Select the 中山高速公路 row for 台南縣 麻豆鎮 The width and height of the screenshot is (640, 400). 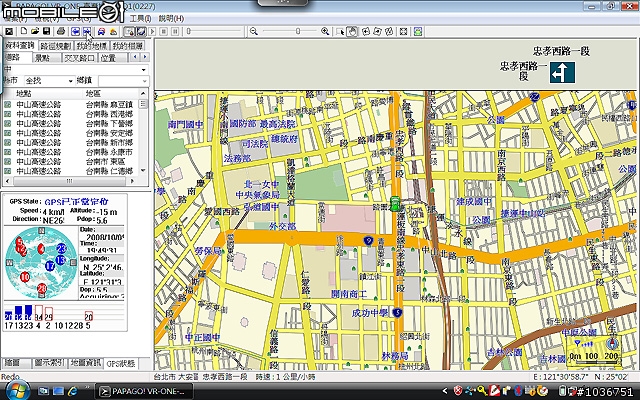71,104
